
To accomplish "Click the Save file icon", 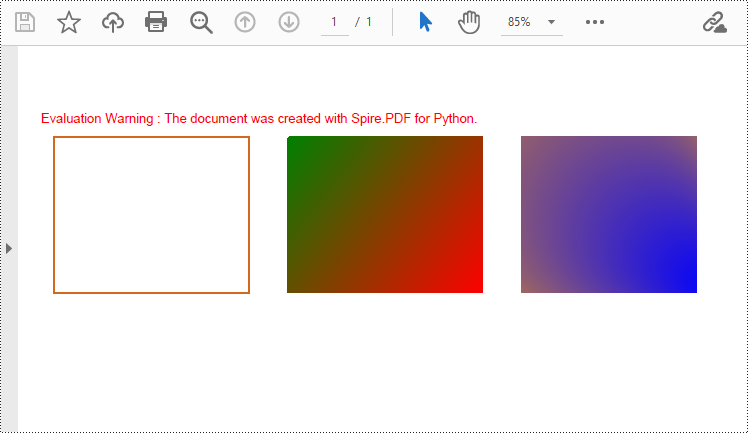I will 25,22.
